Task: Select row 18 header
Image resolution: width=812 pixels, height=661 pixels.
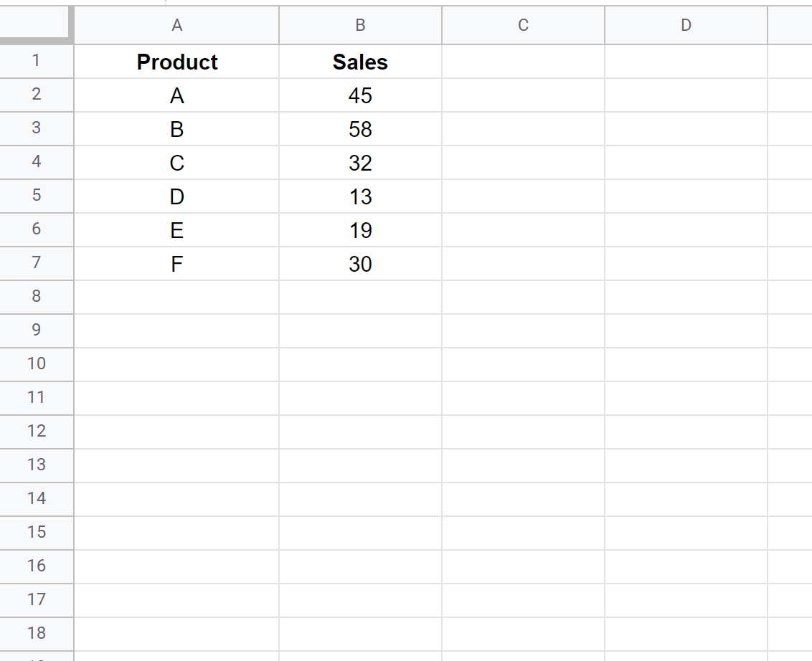Action: tap(37, 634)
